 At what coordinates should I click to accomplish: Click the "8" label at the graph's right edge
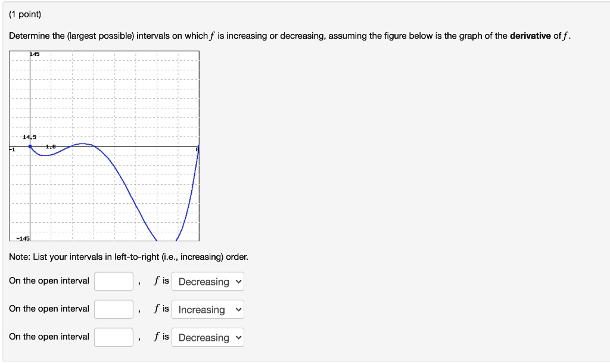pyautogui.click(x=197, y=148)
